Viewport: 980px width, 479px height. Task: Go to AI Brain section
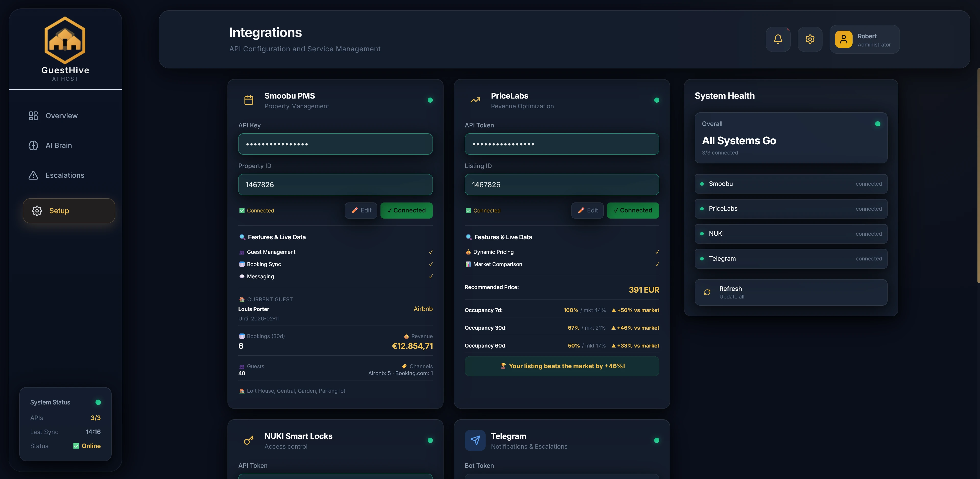58,145
